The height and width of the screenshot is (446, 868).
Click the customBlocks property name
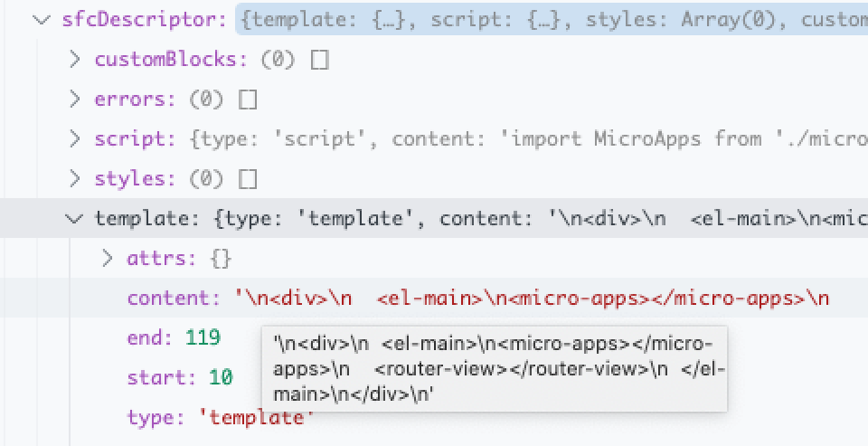(171, 60)
